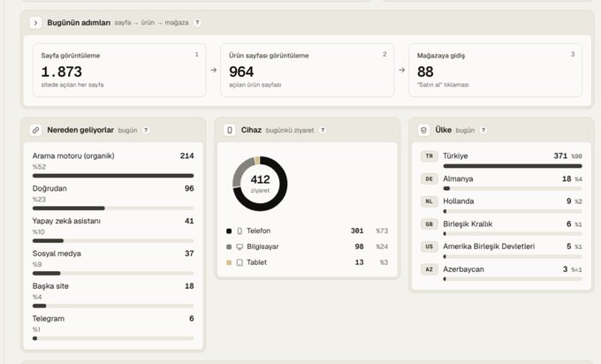Click the 1.873 page view value
The height and width of the screenshot is (364, 601).
tap(61, 72)
